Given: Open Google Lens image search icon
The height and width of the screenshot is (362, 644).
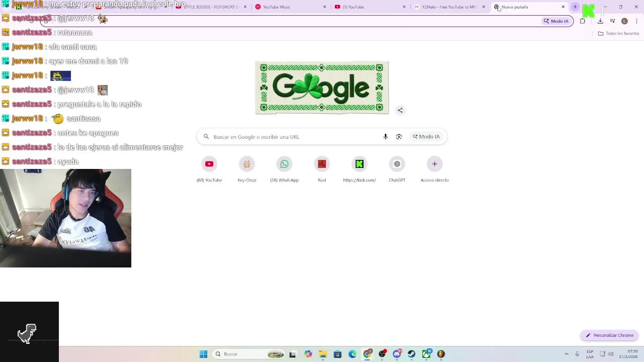Looking at the screenshot, I should point(399,137).
